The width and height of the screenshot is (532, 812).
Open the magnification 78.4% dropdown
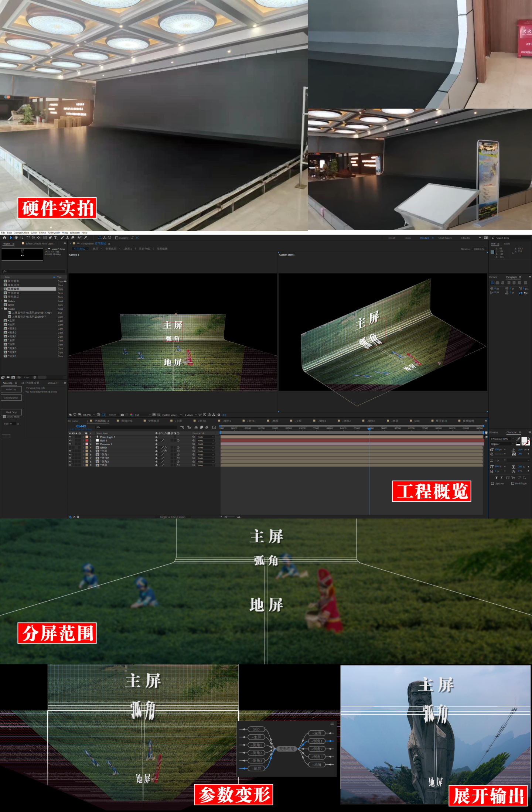pos(89,415)
